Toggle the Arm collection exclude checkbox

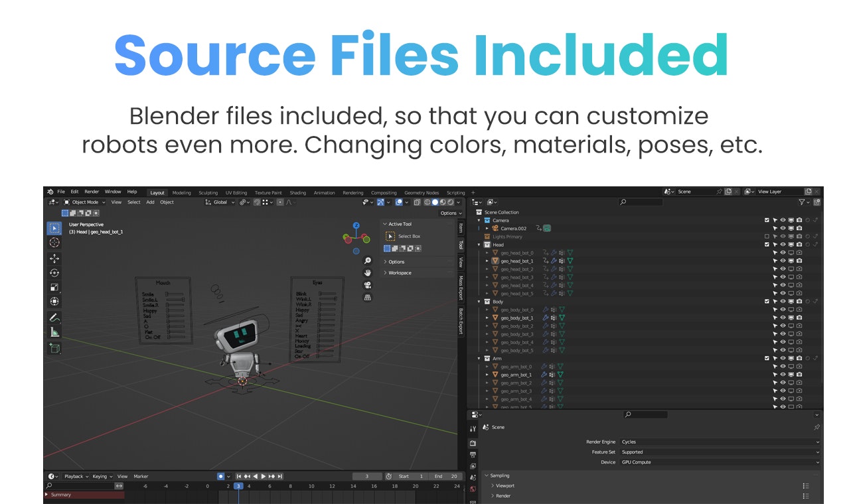[767, 358]
